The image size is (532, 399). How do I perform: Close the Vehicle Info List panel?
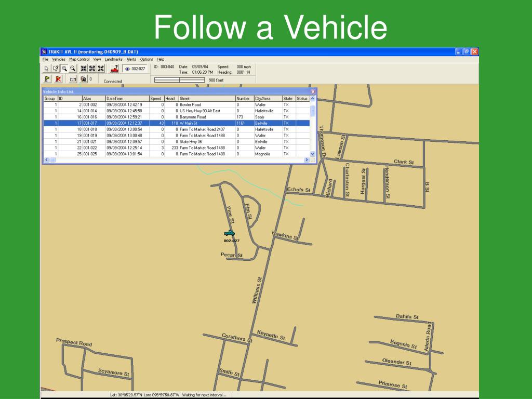coord(313,91)
